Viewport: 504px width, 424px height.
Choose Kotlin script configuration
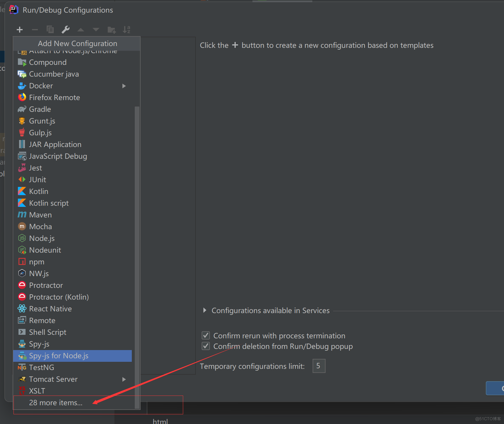[x=73, y=203]
